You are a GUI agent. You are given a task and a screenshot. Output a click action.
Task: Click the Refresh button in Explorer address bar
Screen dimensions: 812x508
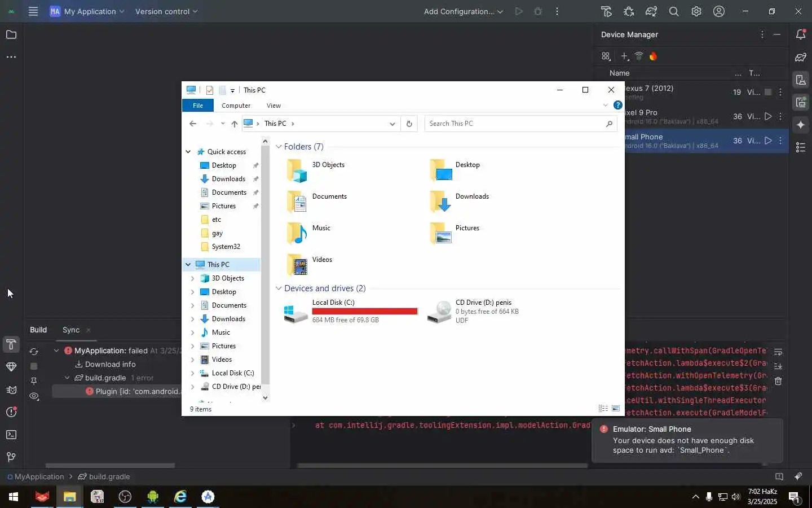pyautogui.click(x=409, y=124)
